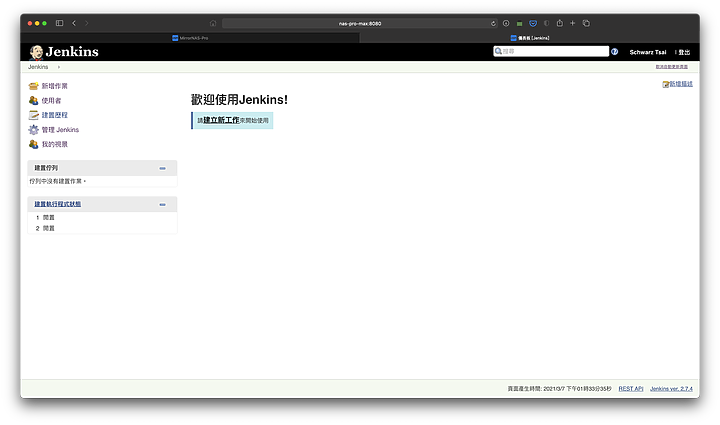
Task: Click the Manage Jenkins gear icon
Action: [x=34, y=130]
